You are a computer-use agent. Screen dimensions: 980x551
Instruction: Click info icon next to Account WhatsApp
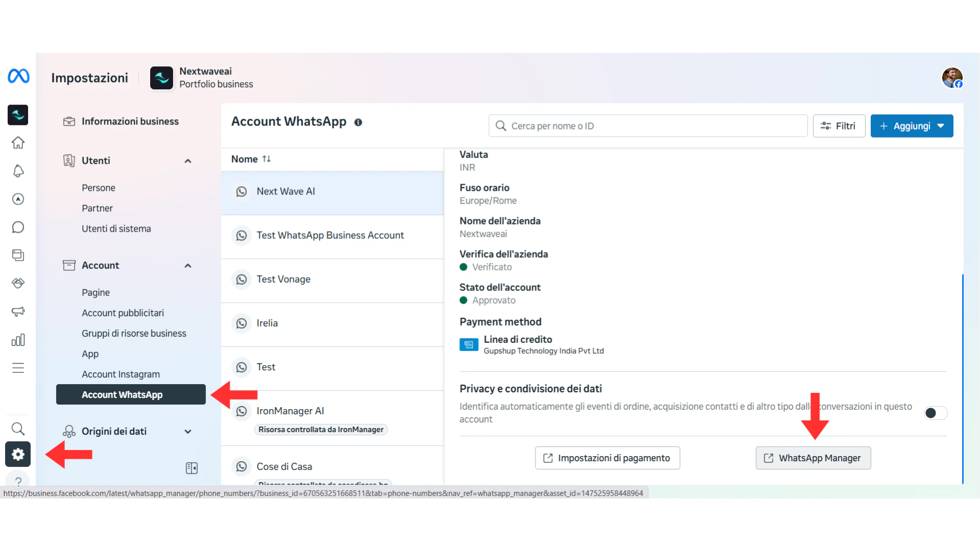[x=358, y=122]
